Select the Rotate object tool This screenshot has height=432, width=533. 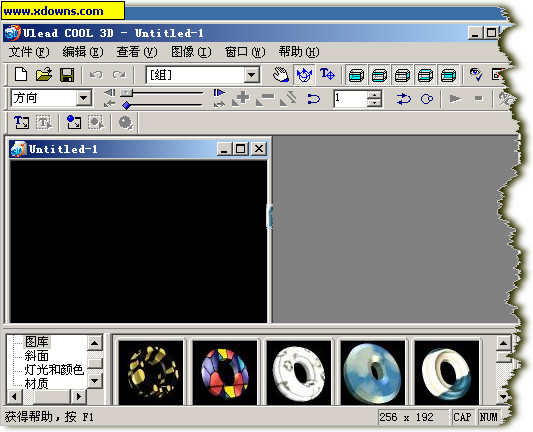pos(304,74)
